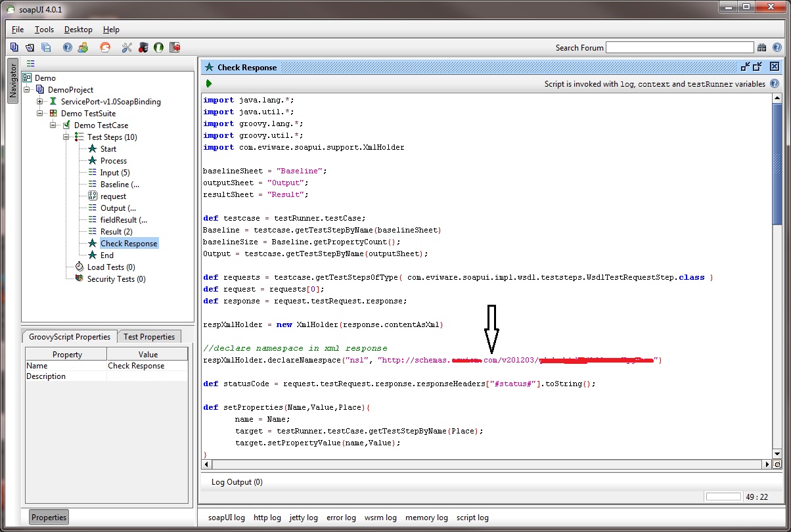The height and width of the screenshot is (532, 791).
Task: Close the Check Response editor window
Action: click(775, 66)
